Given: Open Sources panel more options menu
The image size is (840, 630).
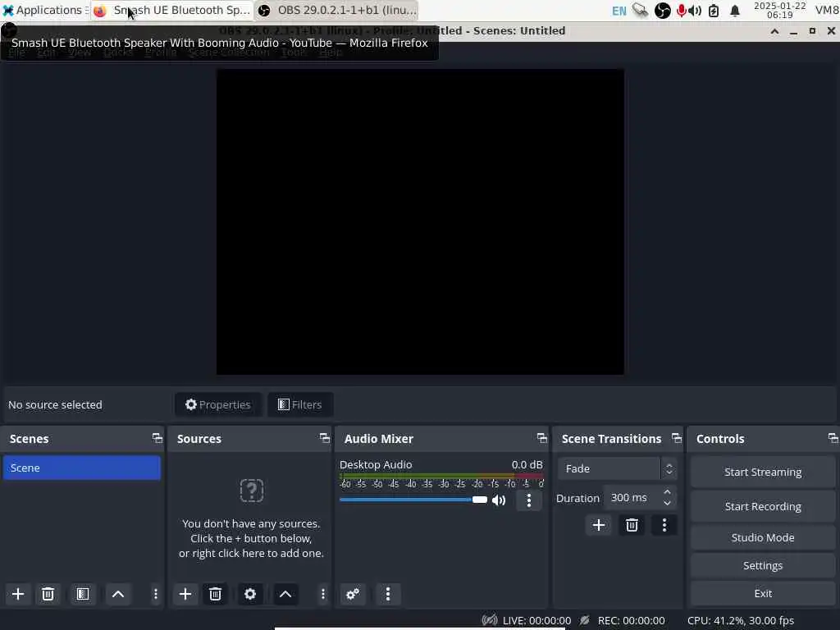Looking at the screenshot, I should tap(322, 594).
